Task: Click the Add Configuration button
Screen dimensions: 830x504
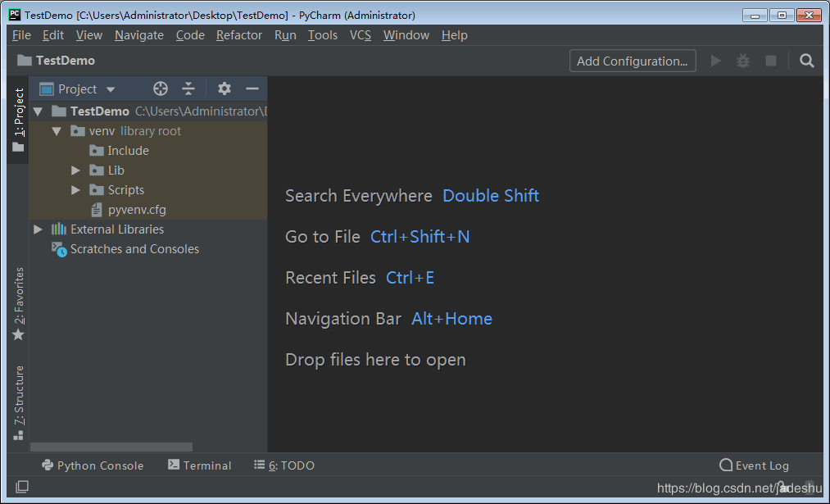Action: [x=632, y=61]
